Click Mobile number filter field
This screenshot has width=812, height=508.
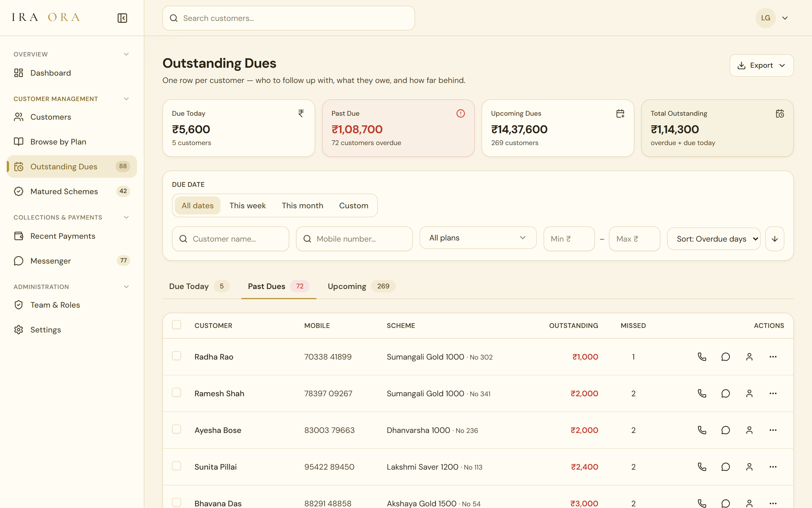coord(354,239)
